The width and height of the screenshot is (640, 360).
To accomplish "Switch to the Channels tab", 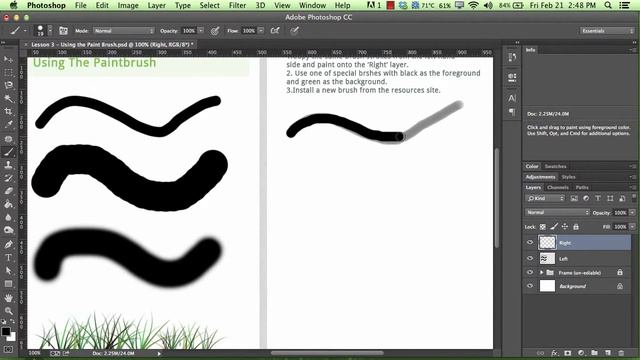I will coord(558,187).
